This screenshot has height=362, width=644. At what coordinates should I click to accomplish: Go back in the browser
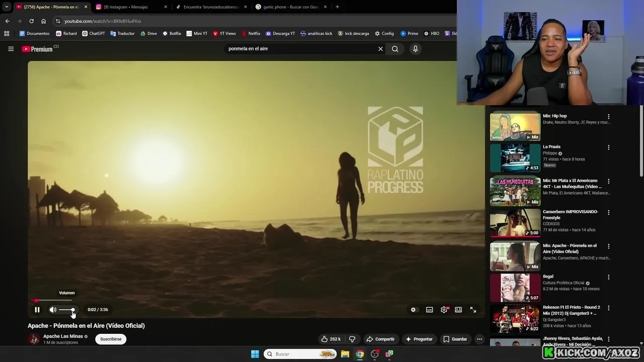pyautogui.click(x=7, y=21)
